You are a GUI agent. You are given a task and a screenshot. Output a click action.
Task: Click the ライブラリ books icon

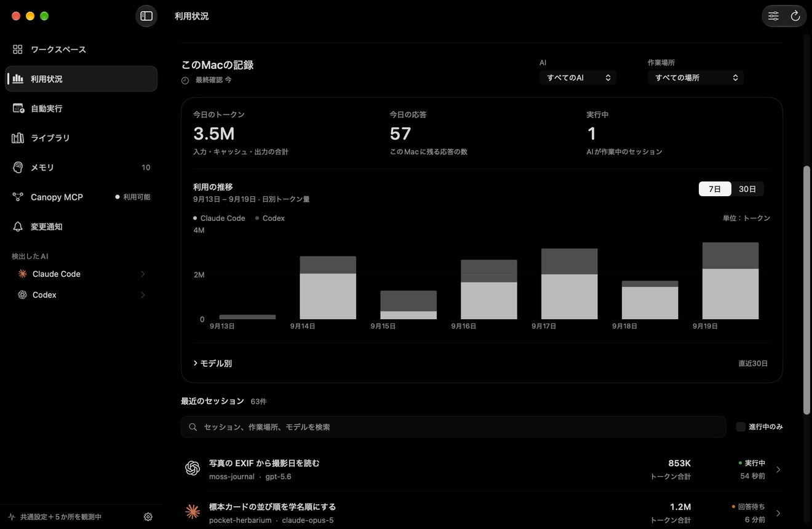(x=18, y=138)
